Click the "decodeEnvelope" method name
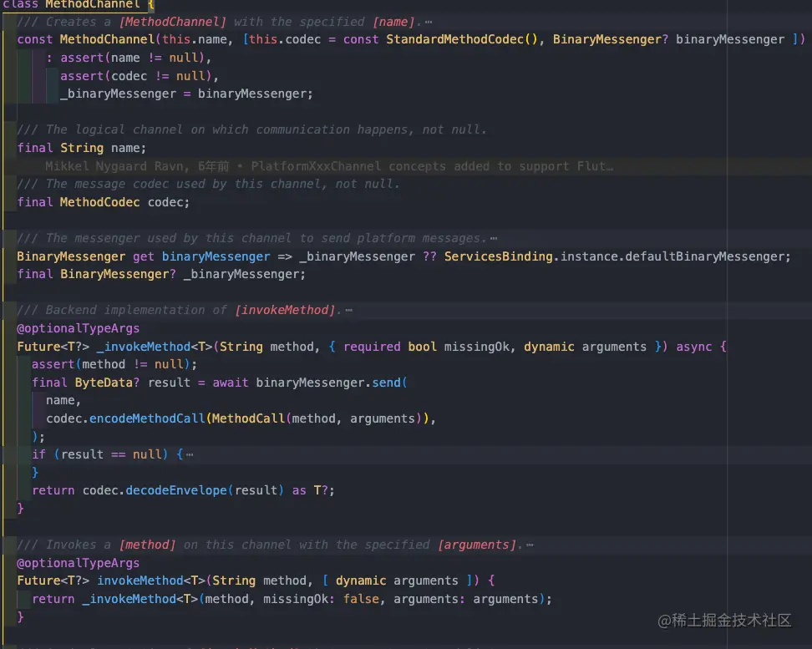The height and width of the screenshot is (649, 812). [176, 490]
